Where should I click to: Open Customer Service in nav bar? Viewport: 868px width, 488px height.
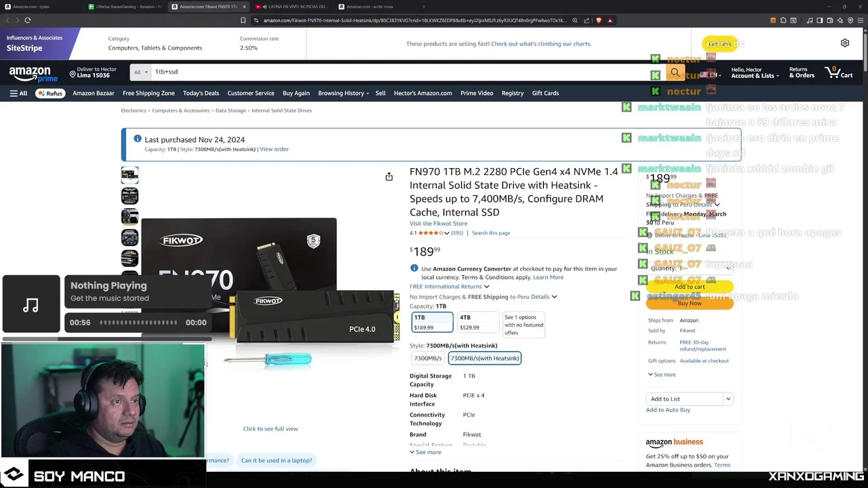pos(251,93)
